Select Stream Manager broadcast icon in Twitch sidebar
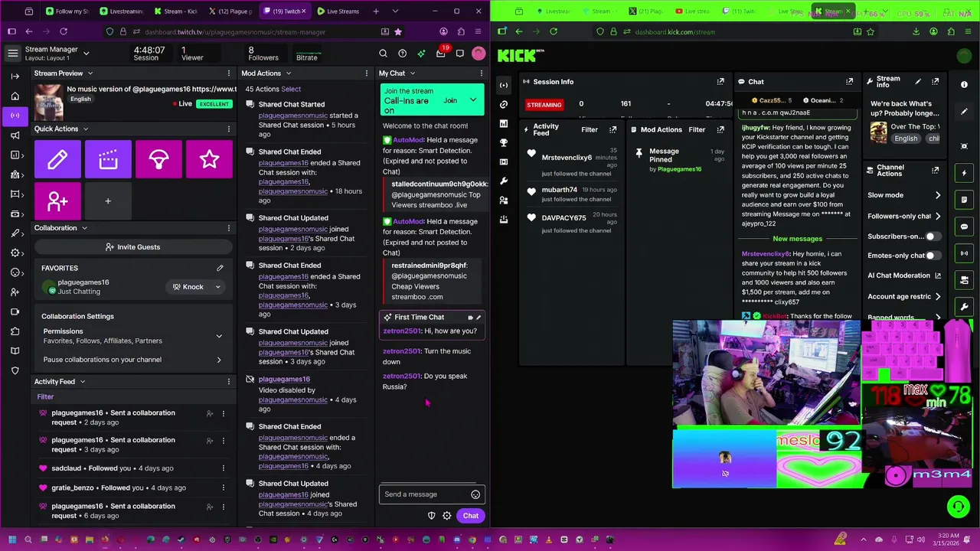980x551 pixels. [x=15, y=116]
